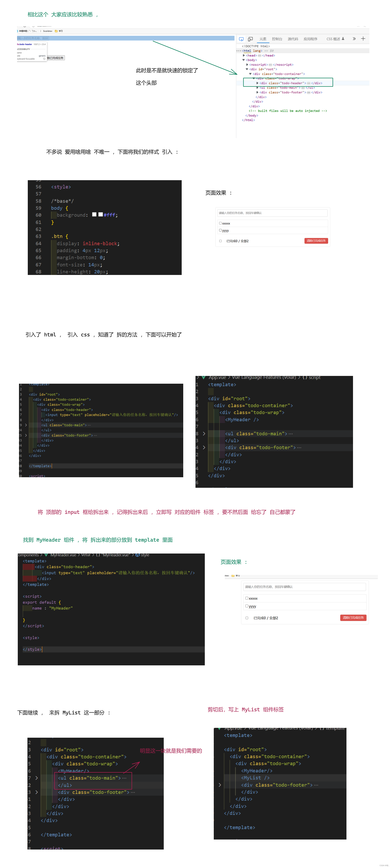Click the ellipsis badge inside the head element
This screenshot has height=868, width=392.
click(259, 56)
